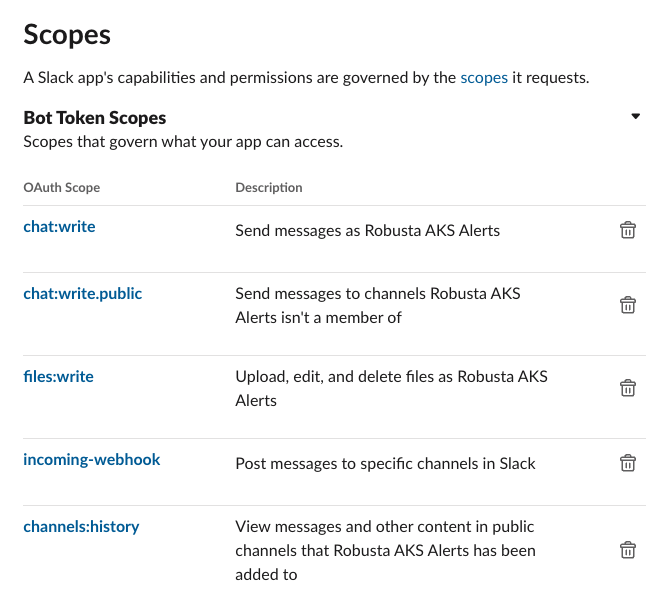
Task: Click the OAuth Scope column header
Action: point(62,188)
